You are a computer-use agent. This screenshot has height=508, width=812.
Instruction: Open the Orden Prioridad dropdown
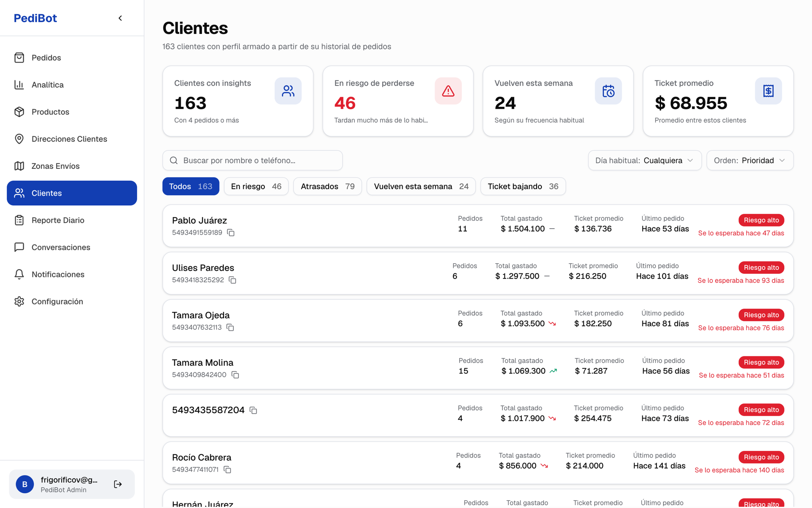click(750, 160)
